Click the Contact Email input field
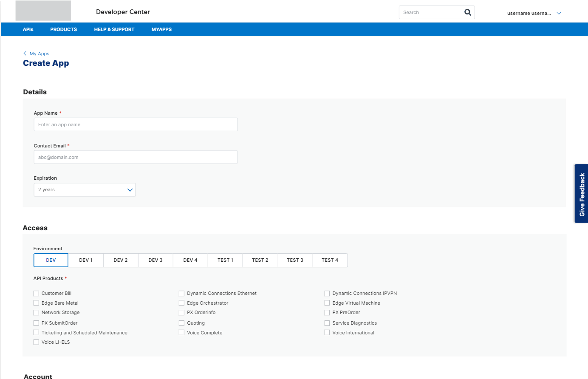 tap(136, 157)
